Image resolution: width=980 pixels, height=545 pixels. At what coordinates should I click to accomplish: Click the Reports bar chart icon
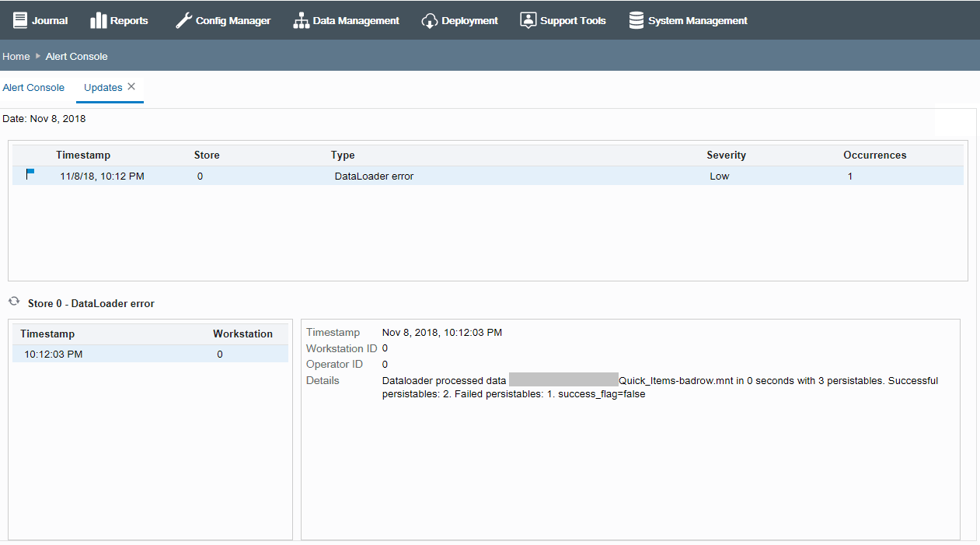pyautogui.click(x=99, y=20)
